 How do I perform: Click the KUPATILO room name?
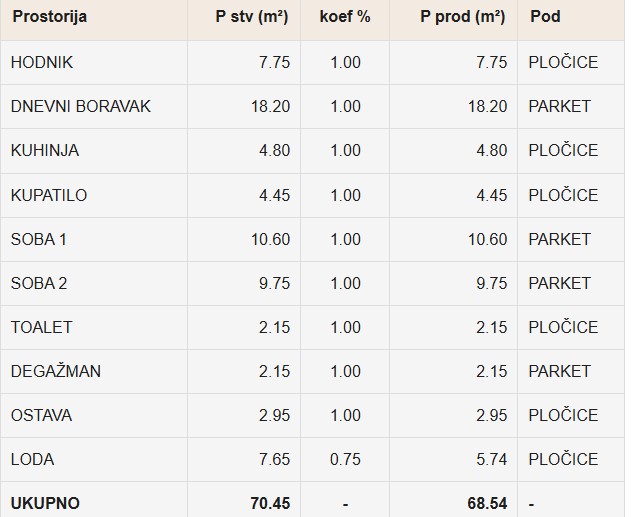coord(49,196)
